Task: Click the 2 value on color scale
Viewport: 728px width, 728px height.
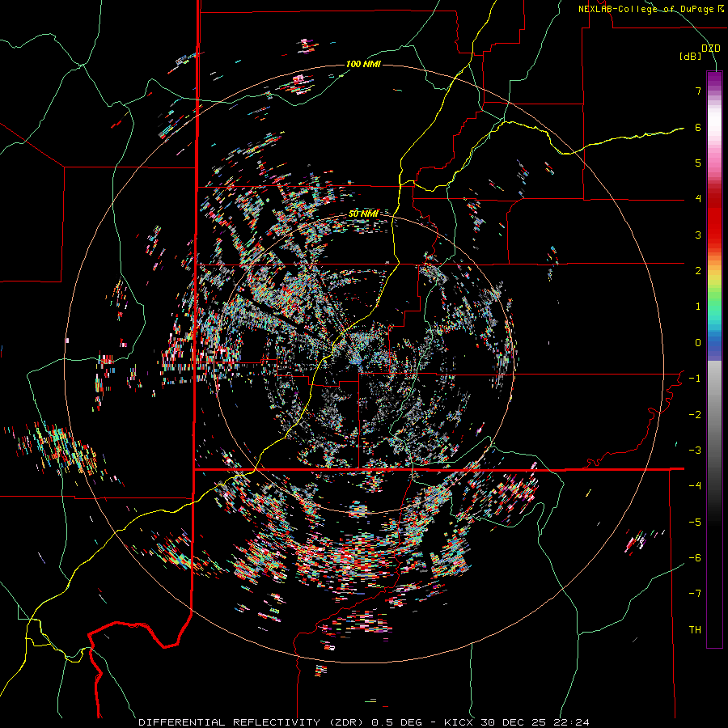Action: pyautogui.click(x=698, y=271)
